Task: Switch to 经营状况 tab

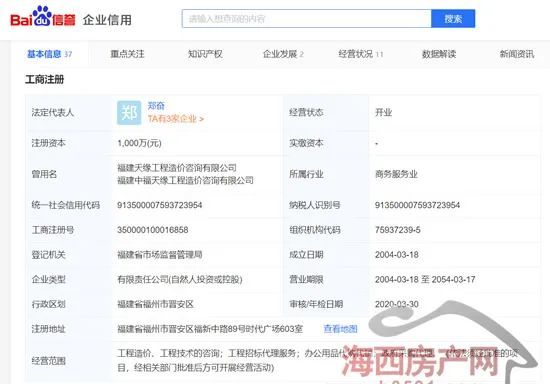Action: click(x=361, y=54)
